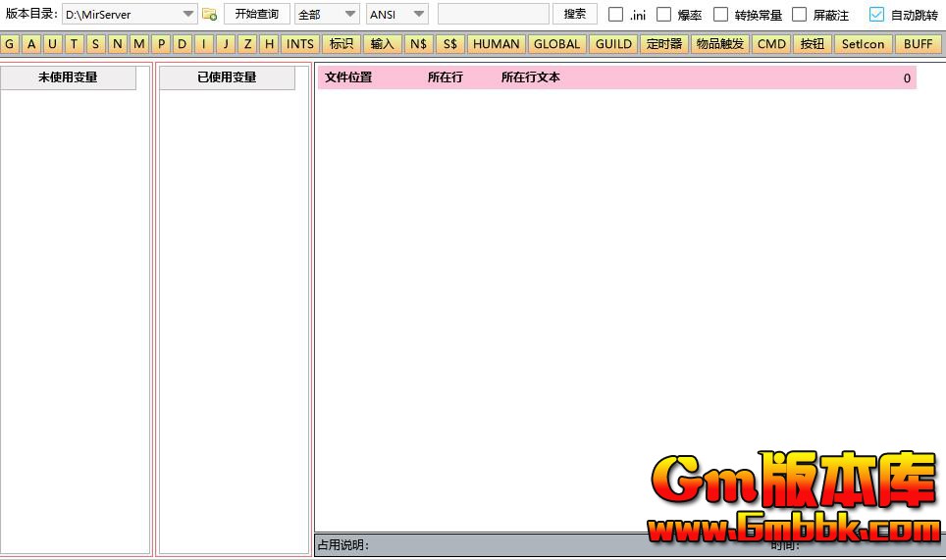Tick the 爆率 checkbox
Viewport: 946px width, 560px height.
(663, 15)
